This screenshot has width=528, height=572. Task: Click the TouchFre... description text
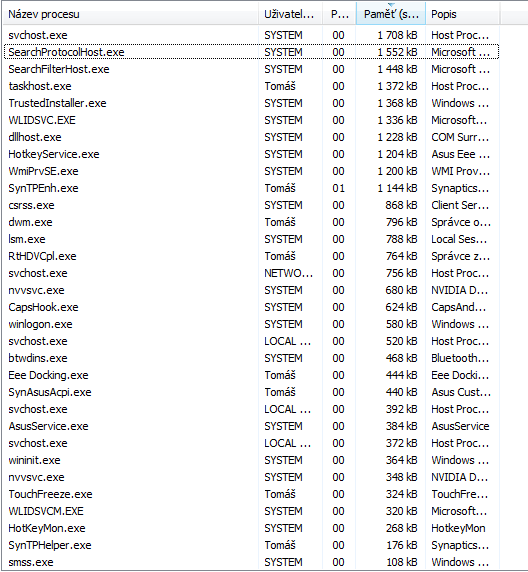coord(460,494)
